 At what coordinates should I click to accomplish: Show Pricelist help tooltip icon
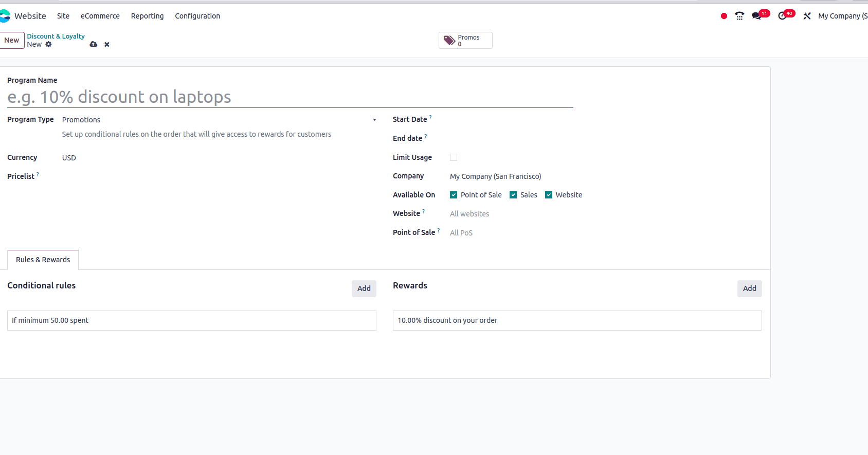click(38, 174)
